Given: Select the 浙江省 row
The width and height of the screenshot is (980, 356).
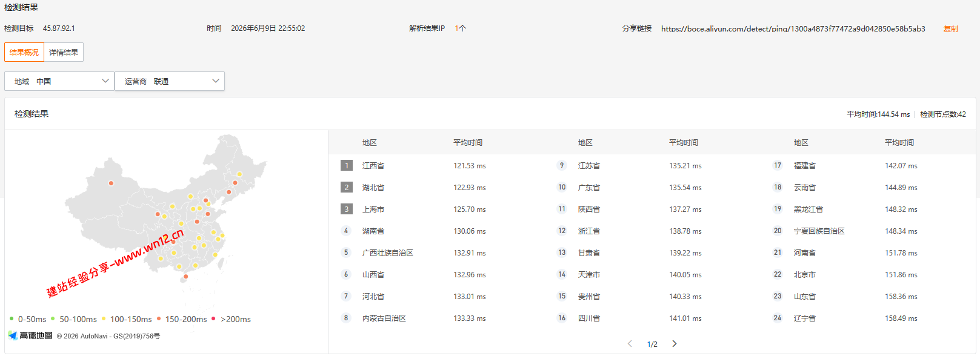Looking at the screenshot, I should tap(652, 231).
